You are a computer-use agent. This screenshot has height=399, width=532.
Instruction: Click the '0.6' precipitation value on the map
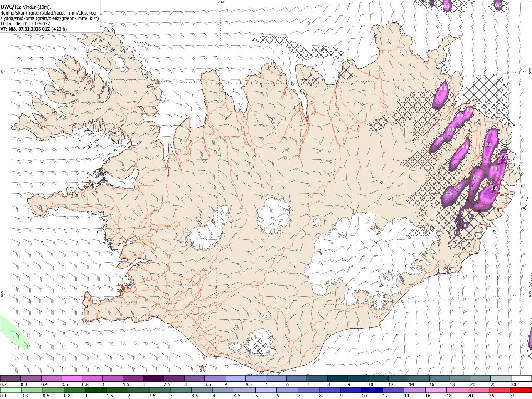441,139
